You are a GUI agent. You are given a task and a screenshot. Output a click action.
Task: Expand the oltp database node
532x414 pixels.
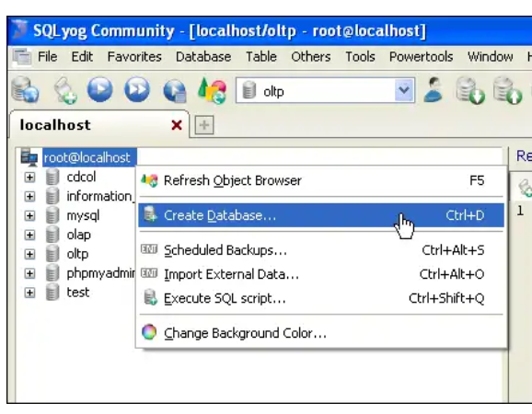click(29, 254)
